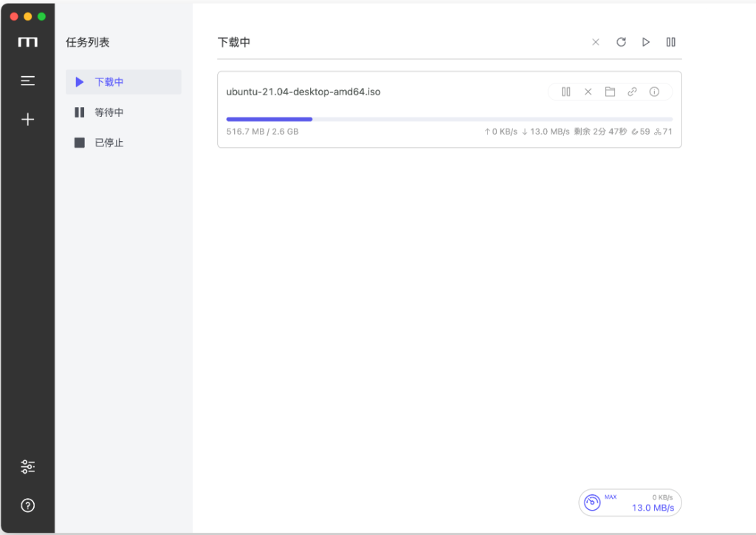Viewport: 756px width, 535px height.
Task: Open the Add Task dialog via plus icon
Action: tap(27, 119)
